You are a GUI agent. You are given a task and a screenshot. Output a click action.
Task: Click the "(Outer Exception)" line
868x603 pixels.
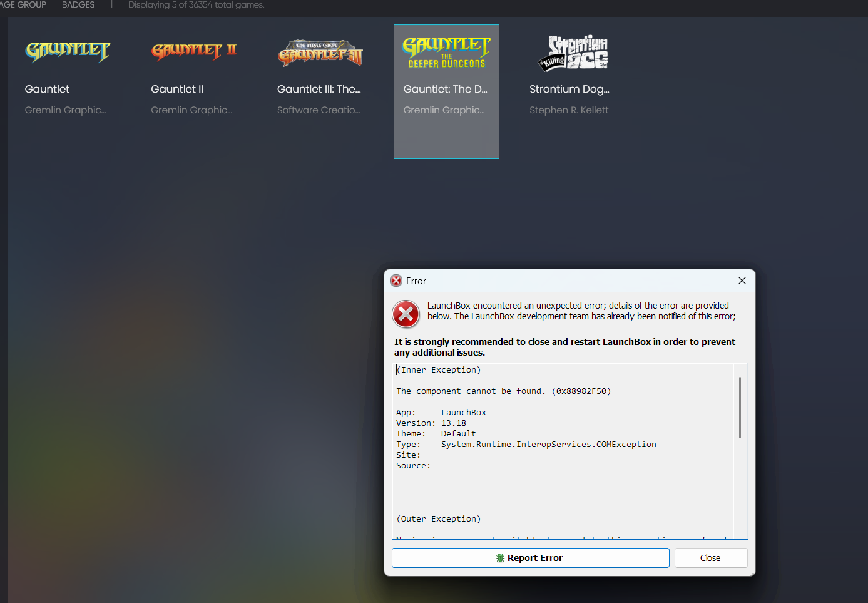[439, 519]
